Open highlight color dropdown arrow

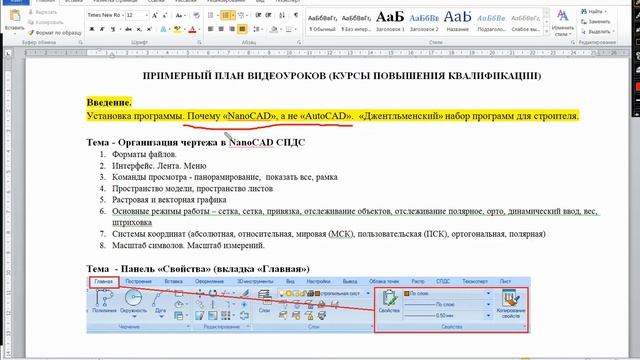pos(184,29)
